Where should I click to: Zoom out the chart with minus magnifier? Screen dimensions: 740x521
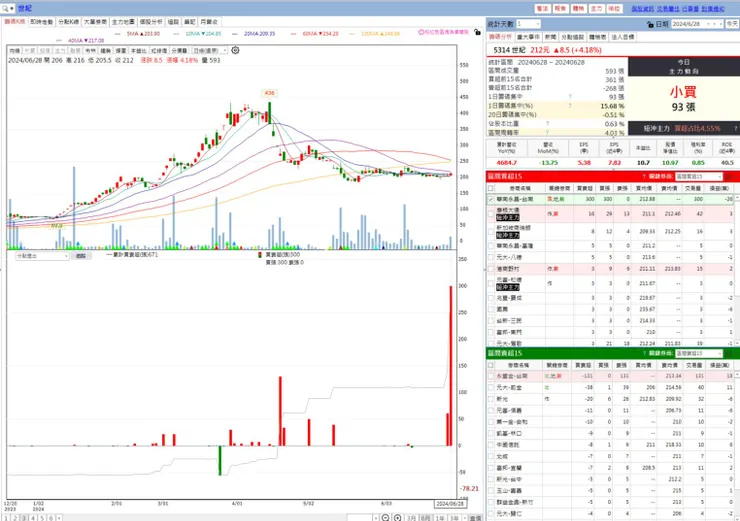click(385, 518)
